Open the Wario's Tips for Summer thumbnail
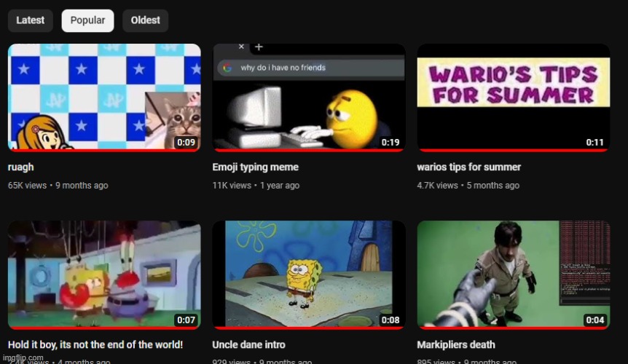Viewport: 628px width, 364px height. (x=513, y=95)
